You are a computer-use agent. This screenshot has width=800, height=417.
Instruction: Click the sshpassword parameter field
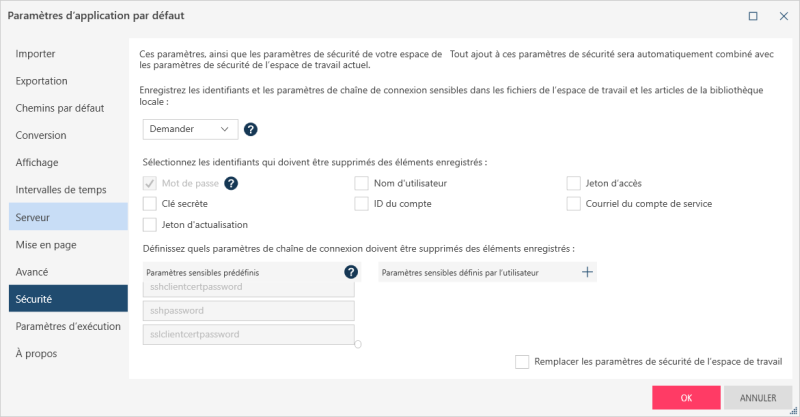point(250,310)
